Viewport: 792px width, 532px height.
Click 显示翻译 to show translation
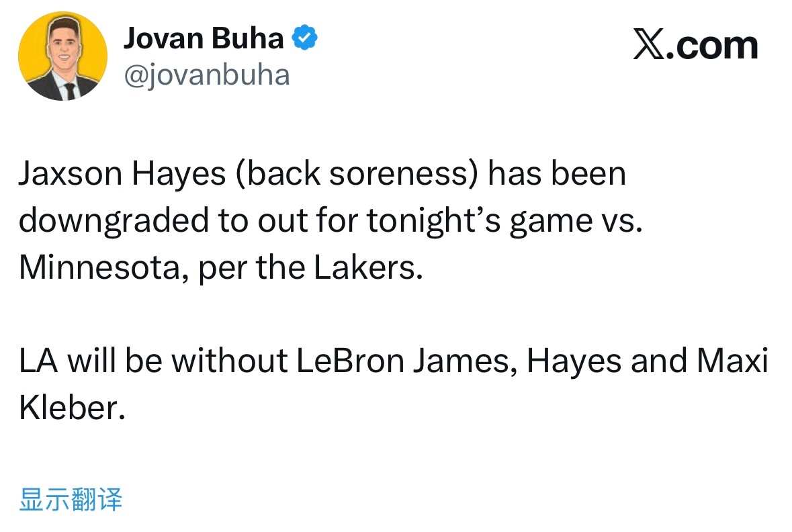click(x=71, y=500)
